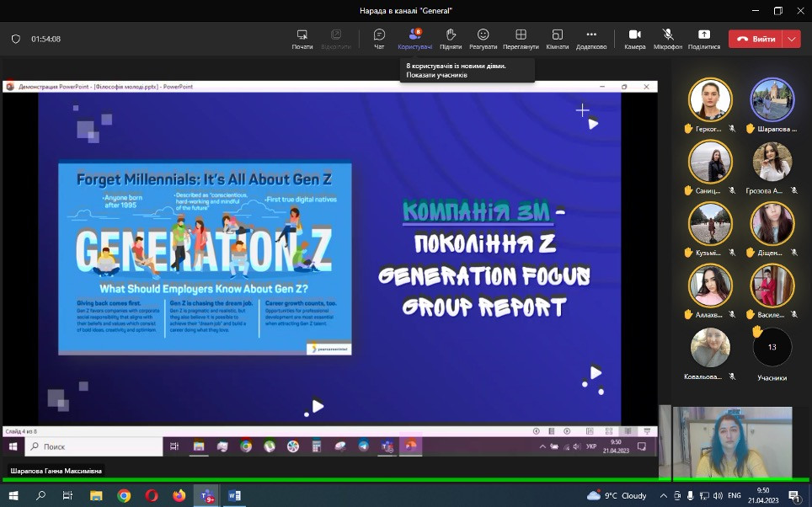Screen dimensions: 812x507
Task: Open Microsoft Teams from the Windows taskbar
Action: (206, 496)
